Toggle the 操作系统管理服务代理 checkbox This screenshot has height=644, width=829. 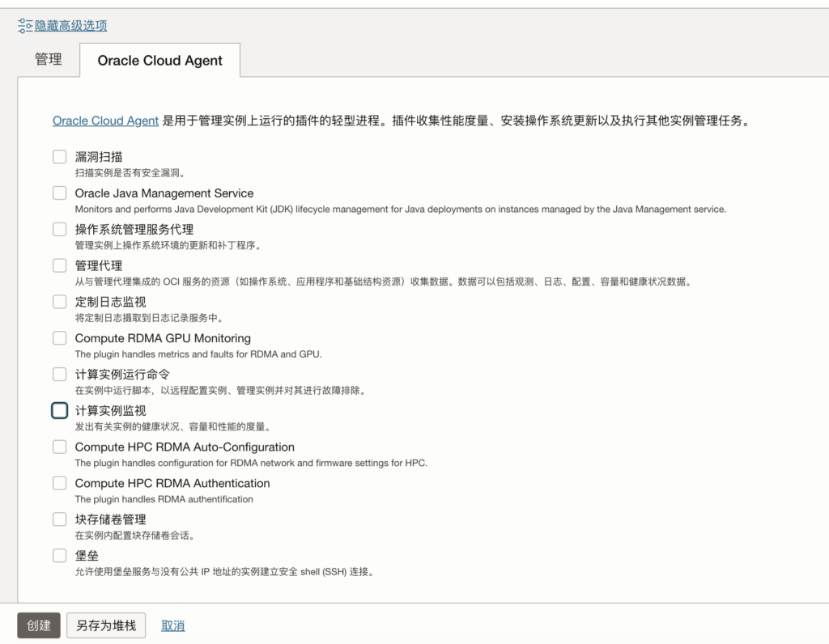point(60,229)
